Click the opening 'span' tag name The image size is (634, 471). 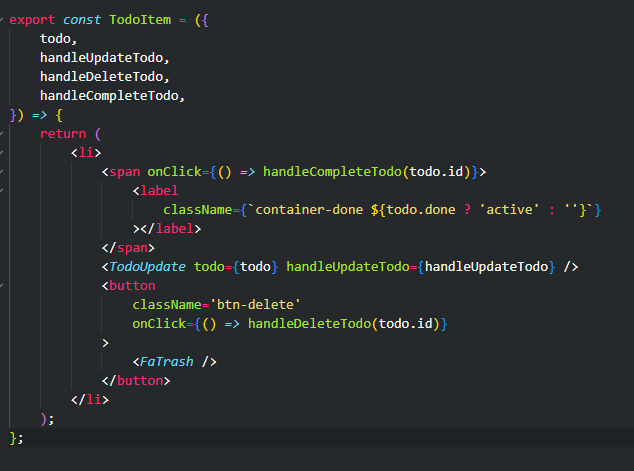point(124,172)
